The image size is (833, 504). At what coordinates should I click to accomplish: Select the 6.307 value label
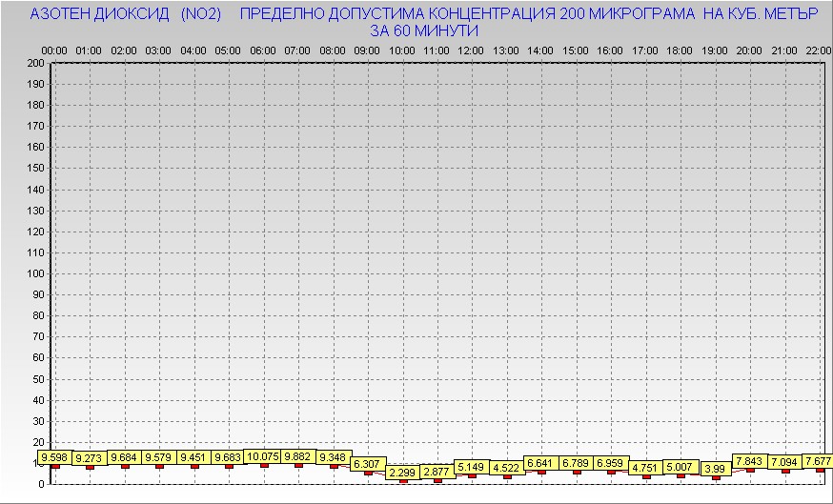(368, 464)
